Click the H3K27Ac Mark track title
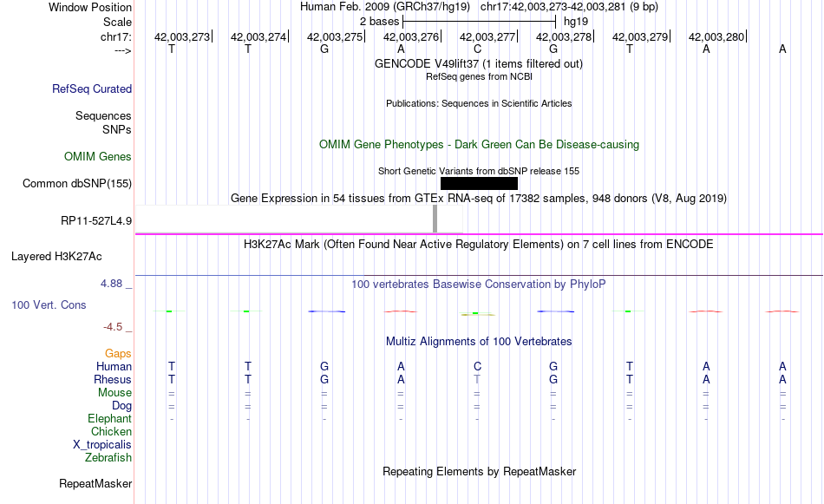The width and height of the screenshot is (824, 504). tap(478, 245)
